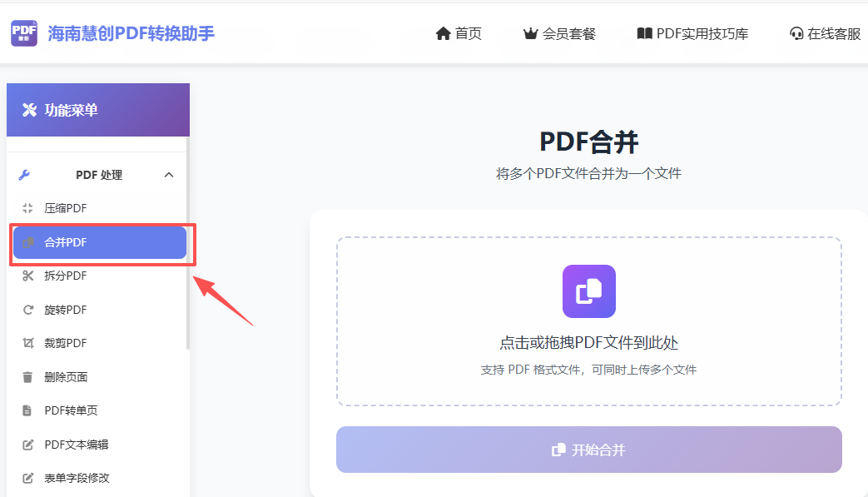The image size is (868, 497).
Task: Click the trash icon beside 删除页面
Action: [27, 377]
